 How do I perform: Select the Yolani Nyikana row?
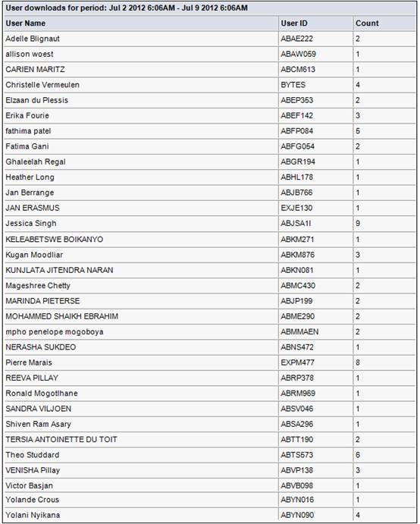click(210, 515)
